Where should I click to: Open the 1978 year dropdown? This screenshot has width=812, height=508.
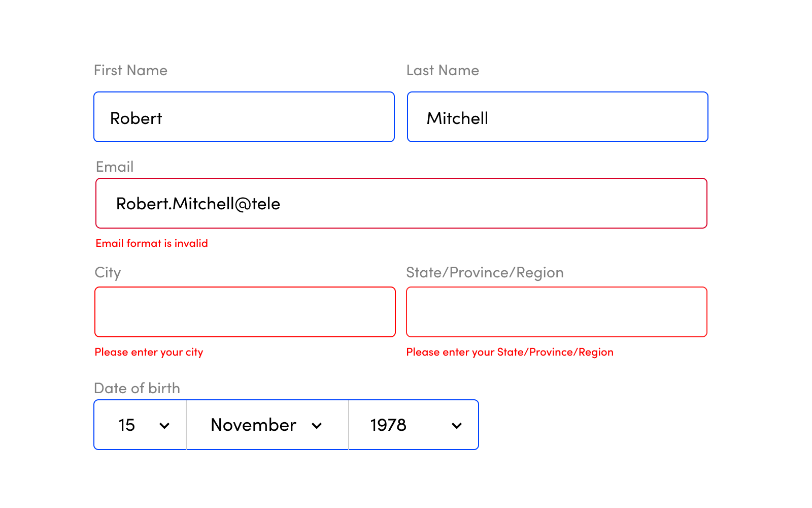pyautogui.click(x=414, y=425)
